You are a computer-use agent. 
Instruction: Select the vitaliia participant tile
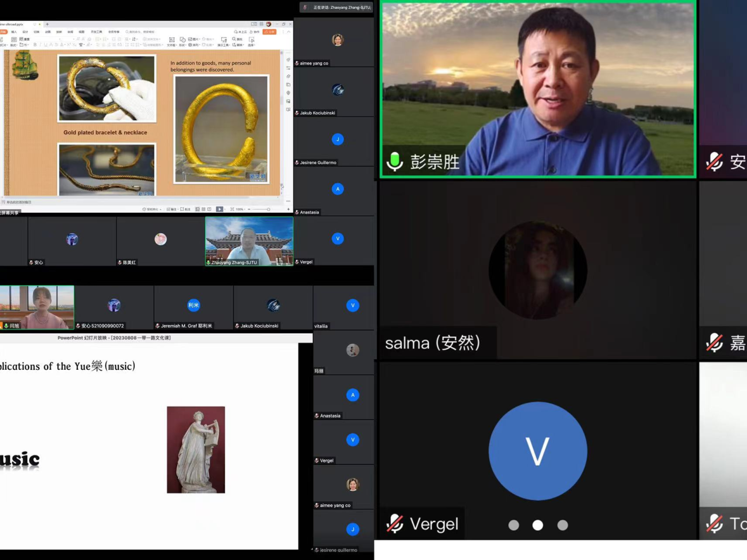[343, 307]
